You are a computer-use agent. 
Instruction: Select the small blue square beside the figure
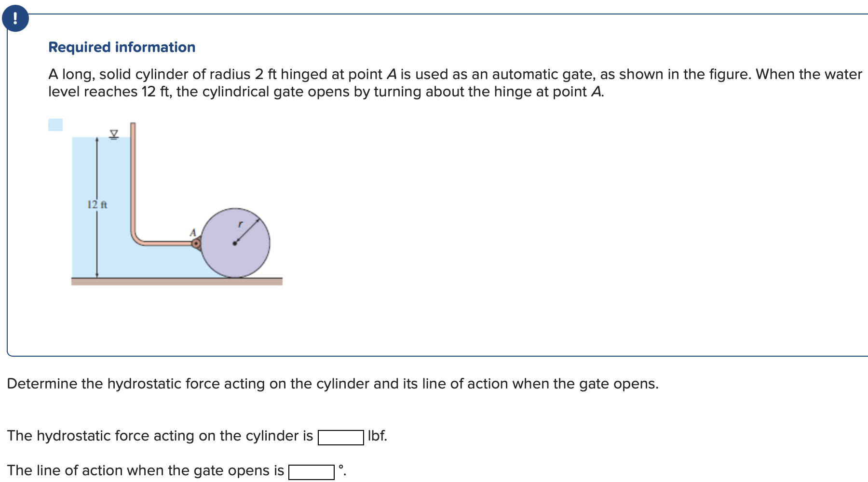click(x=55, y=124)
